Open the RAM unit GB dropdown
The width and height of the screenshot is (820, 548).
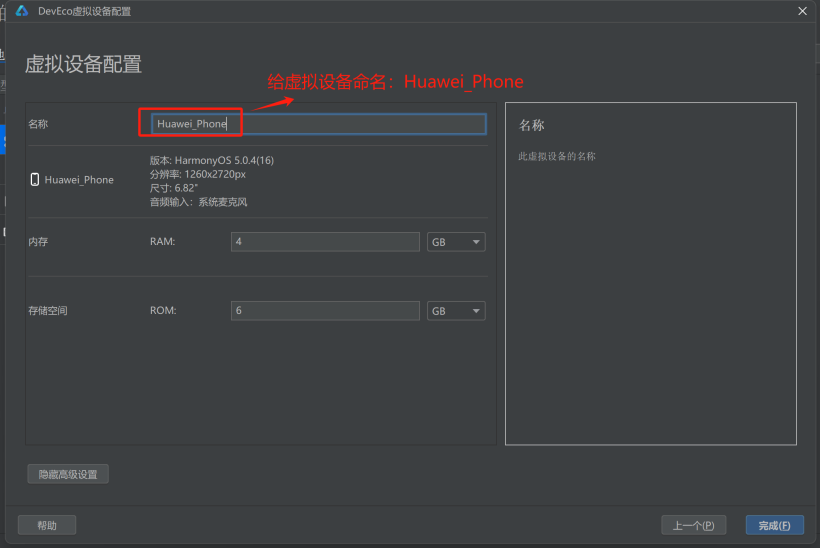click(456, 242)
